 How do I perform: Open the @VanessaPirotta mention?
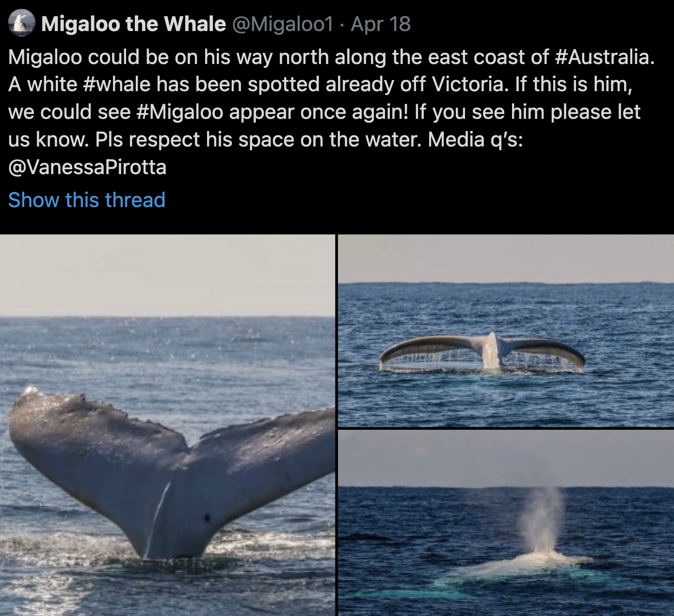coord(87,167)
